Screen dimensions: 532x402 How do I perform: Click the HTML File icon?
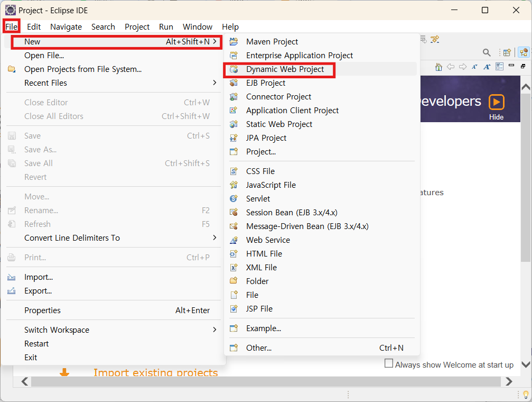234,254
